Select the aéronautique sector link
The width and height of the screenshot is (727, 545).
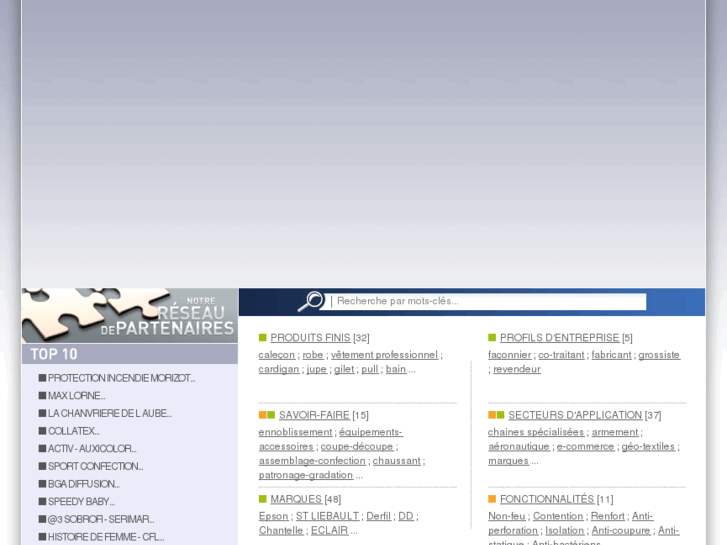click(x=519, y=447)
